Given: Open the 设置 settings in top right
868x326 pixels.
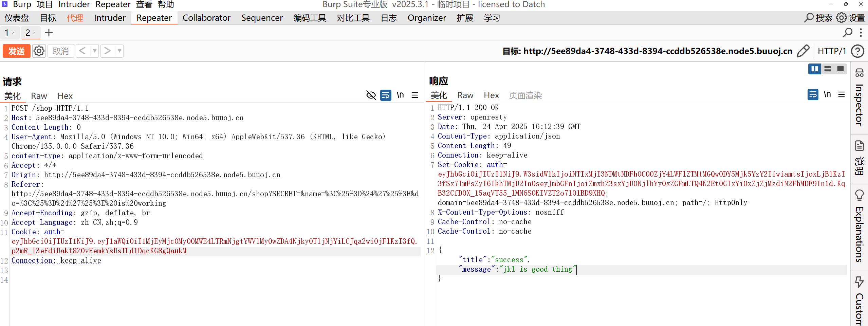Looking at the screenshot, I should pos(851,18).
